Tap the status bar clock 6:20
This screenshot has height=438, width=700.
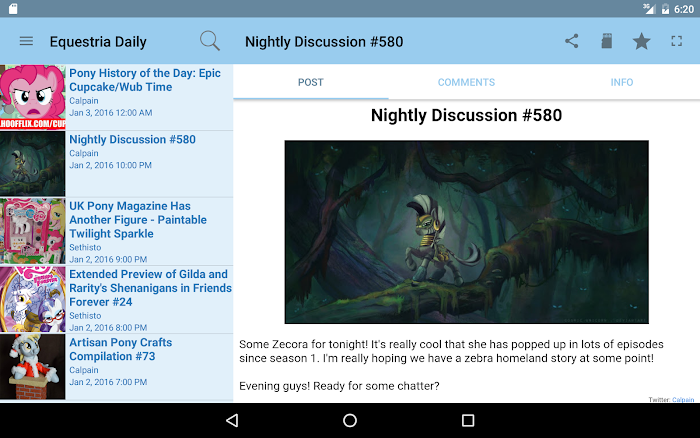[683, 9]
